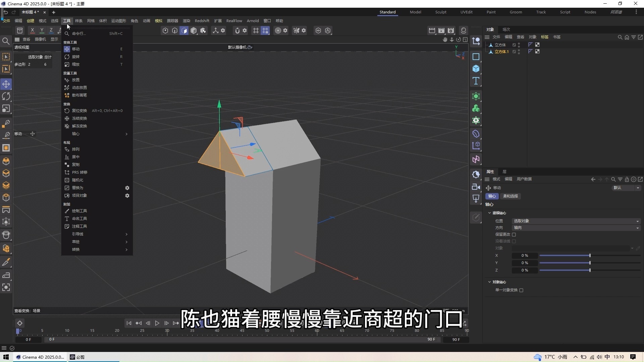Open the 位置 dropdown showing 选取对象
The width and height of the screenshot is (644, 362).
coord(576,221)
